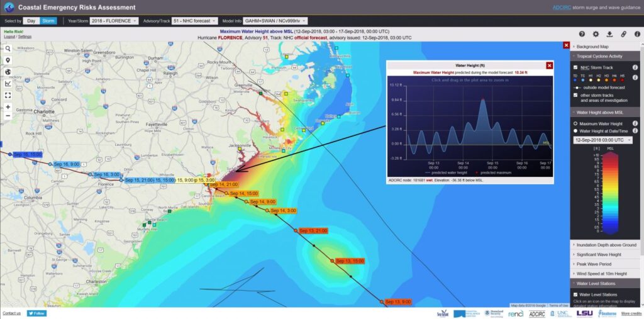Image resolution: width=644 pixels, height=319 pixels.
Task: Click the Sep 13, 21:00 track point
Action: click(296, 231)
